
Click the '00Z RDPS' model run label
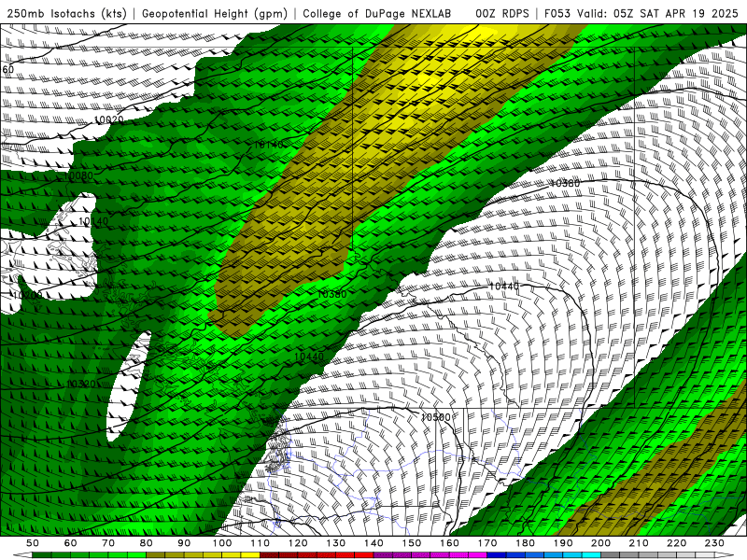coord(502,13)
